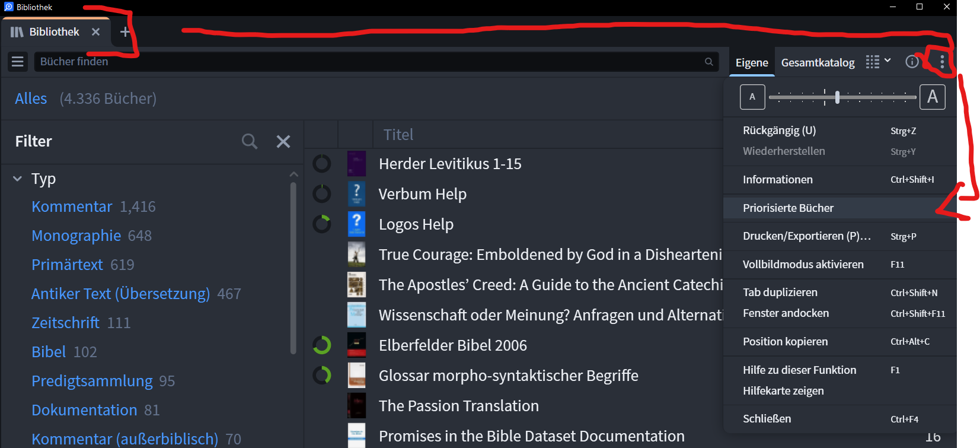Click the search magnifier in Bücher finden
980x448 pixels.
tap(708, 62)
